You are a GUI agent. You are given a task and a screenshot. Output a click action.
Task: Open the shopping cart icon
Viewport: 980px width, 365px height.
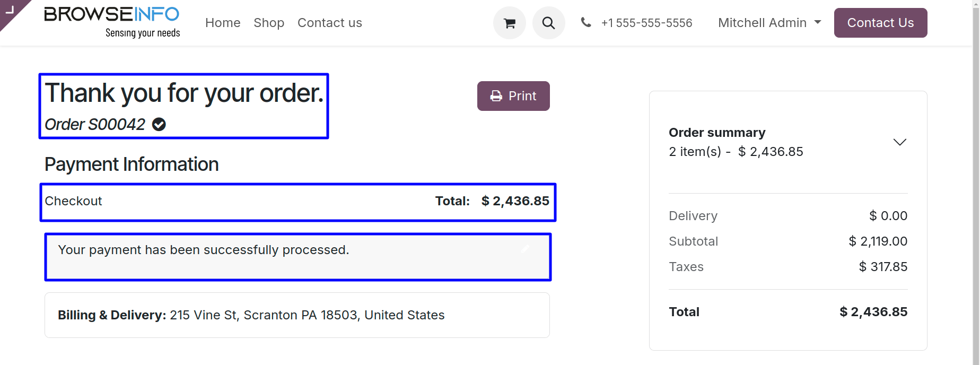pyautogui.click(x=510, y=23)
